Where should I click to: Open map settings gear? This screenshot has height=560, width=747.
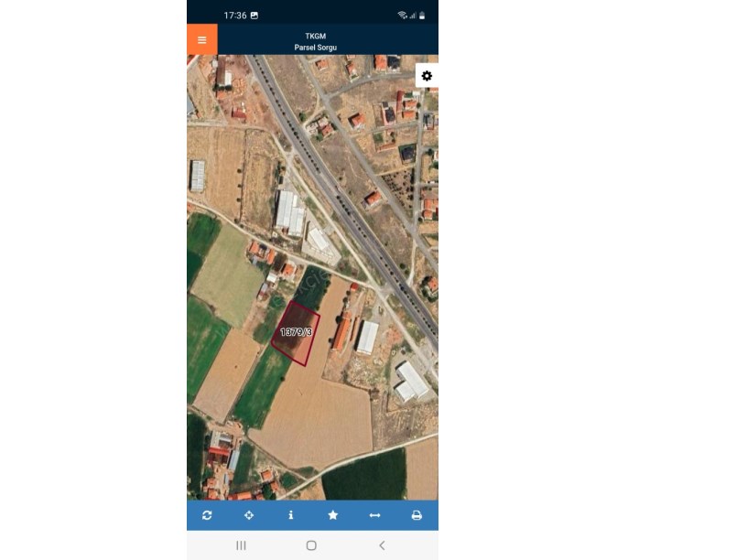427,76
